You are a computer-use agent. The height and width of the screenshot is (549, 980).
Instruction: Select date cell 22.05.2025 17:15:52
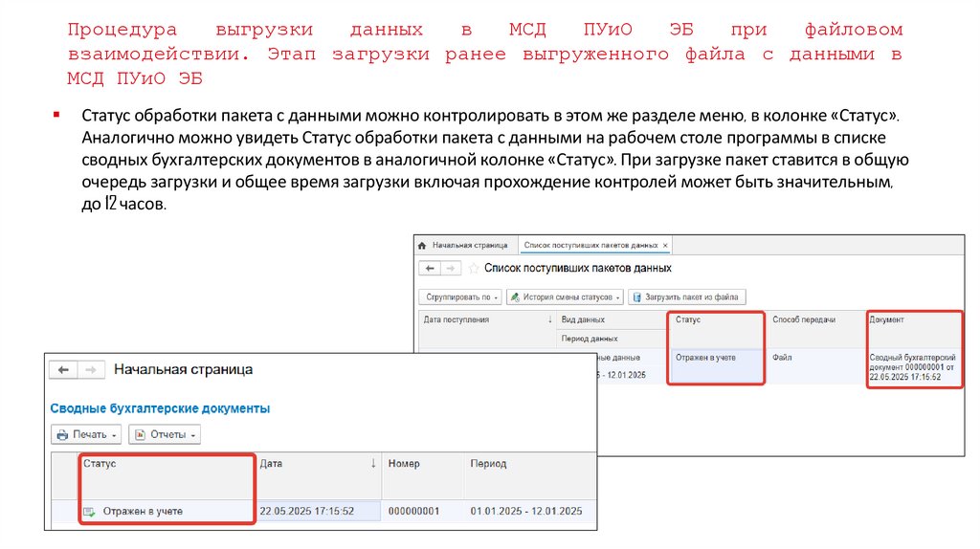coord(319,511)
